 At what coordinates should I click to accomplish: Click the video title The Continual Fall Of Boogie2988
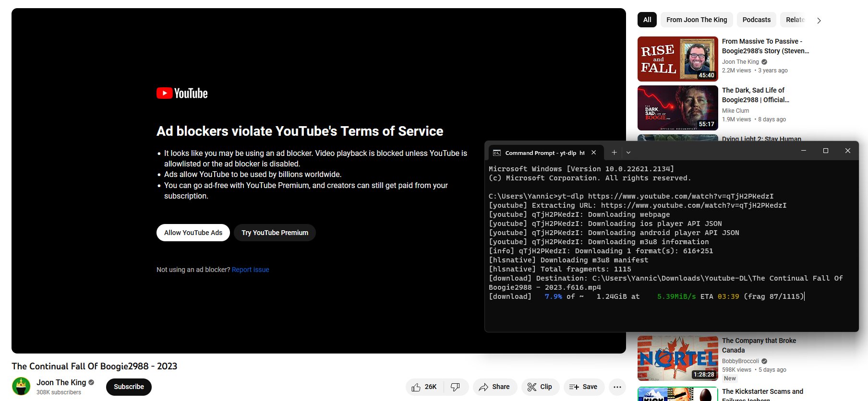pos(95,366)
